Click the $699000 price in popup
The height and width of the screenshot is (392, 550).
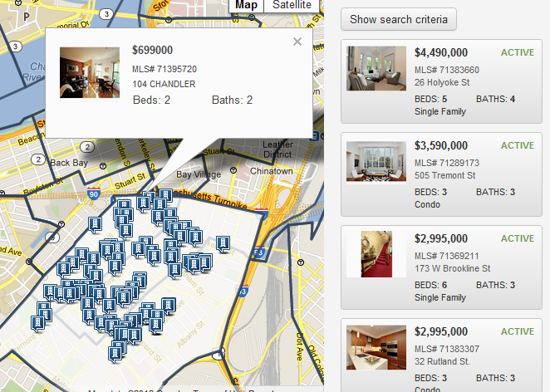pos(153,50)
